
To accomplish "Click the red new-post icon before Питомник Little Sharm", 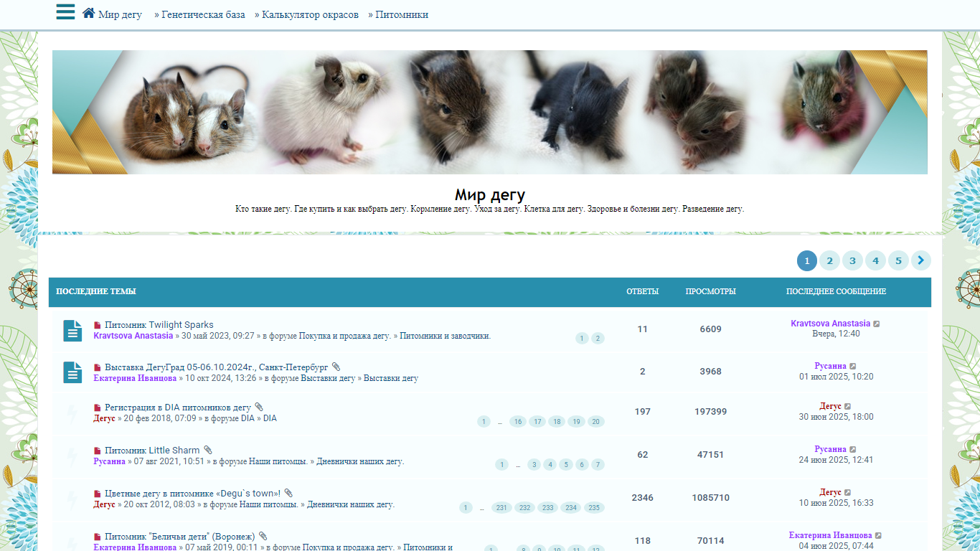I will point(98,451).
